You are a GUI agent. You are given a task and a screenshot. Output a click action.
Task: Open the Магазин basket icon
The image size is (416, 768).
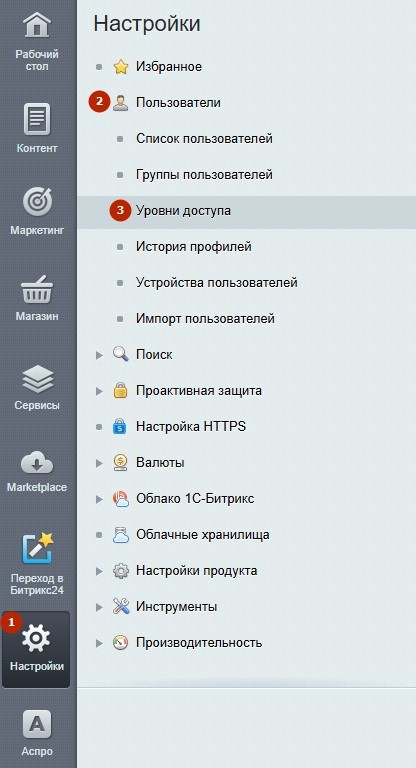tap(37, 289)
